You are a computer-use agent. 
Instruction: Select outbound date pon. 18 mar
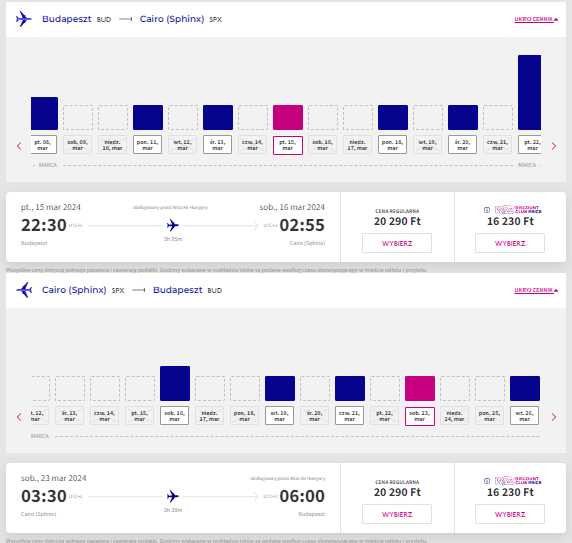[393, 145]
